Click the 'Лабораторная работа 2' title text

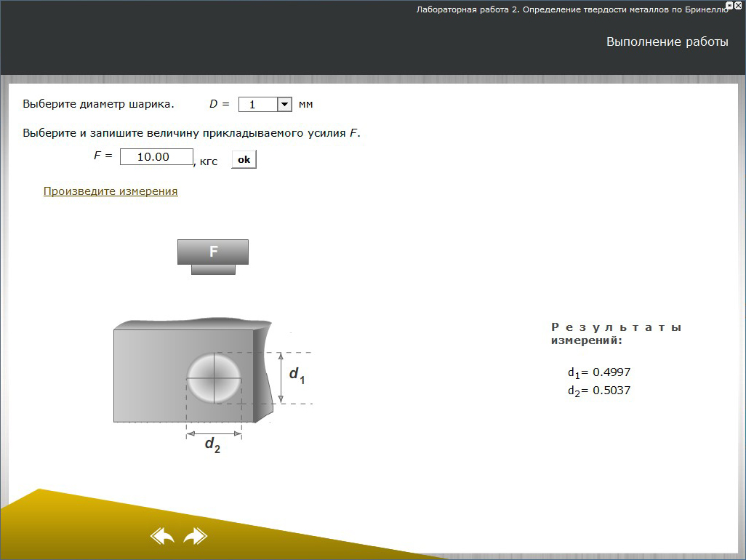pos(571,10)
